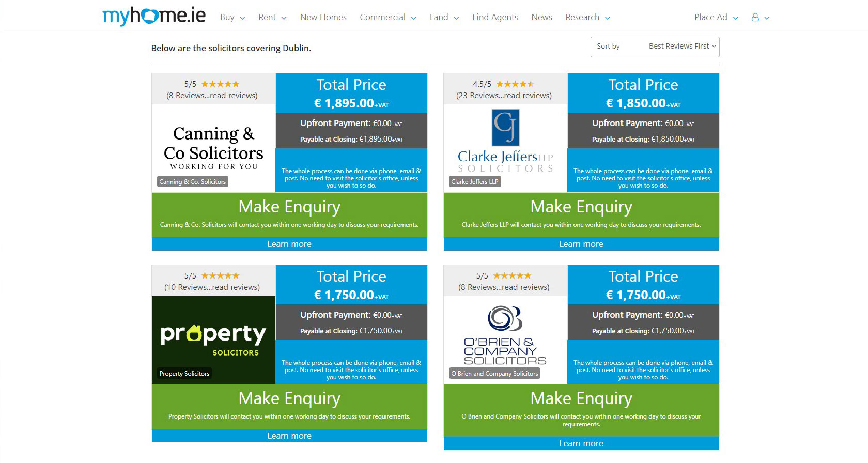Click Payable at Closing €1,850.00 text
This screenshot has width=868, height=463.
[x=643, y=139]
